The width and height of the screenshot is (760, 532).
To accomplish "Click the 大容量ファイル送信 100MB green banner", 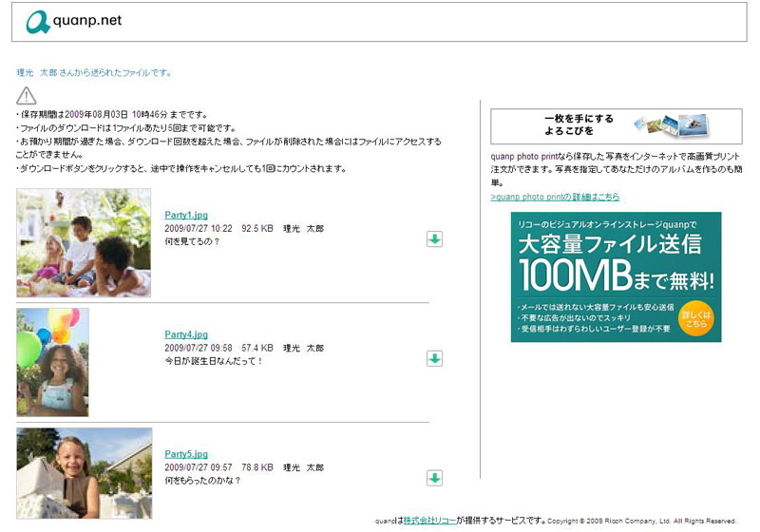I will click(616, 276).
